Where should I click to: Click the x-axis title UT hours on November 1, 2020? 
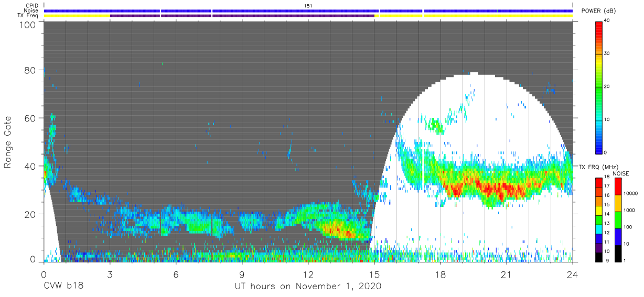point(308,287)
